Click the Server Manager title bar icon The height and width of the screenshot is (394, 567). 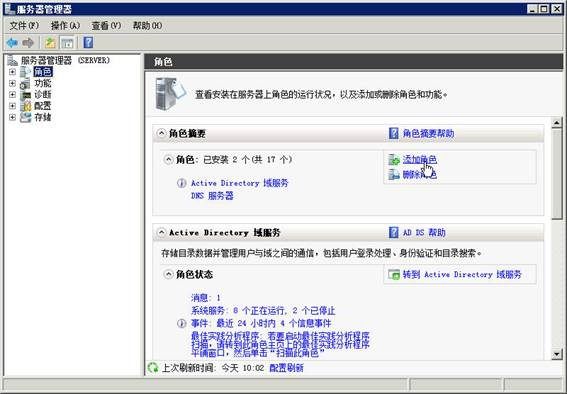click(x=10, y=9)
